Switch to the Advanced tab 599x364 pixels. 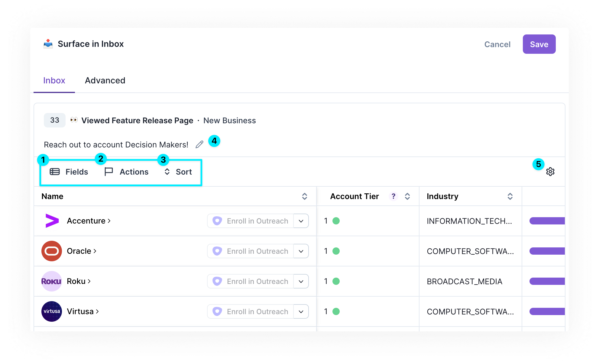[x=105, y=80]
